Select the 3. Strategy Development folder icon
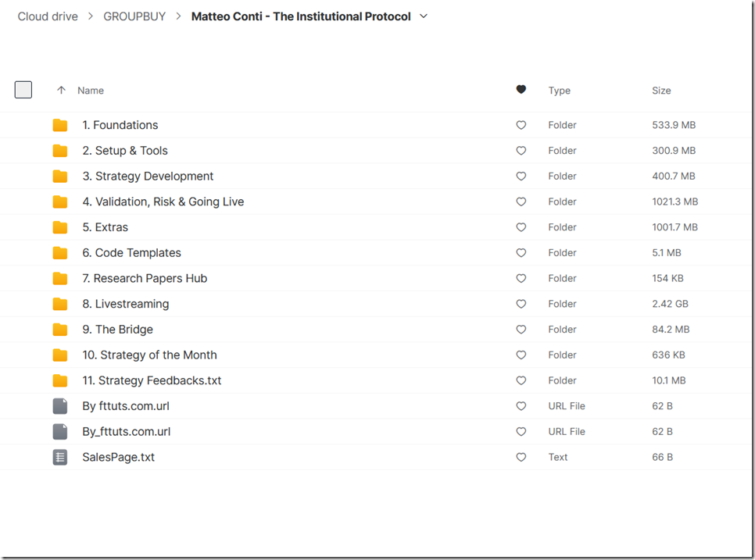This screenshot has width=755, height=560. 60,176
